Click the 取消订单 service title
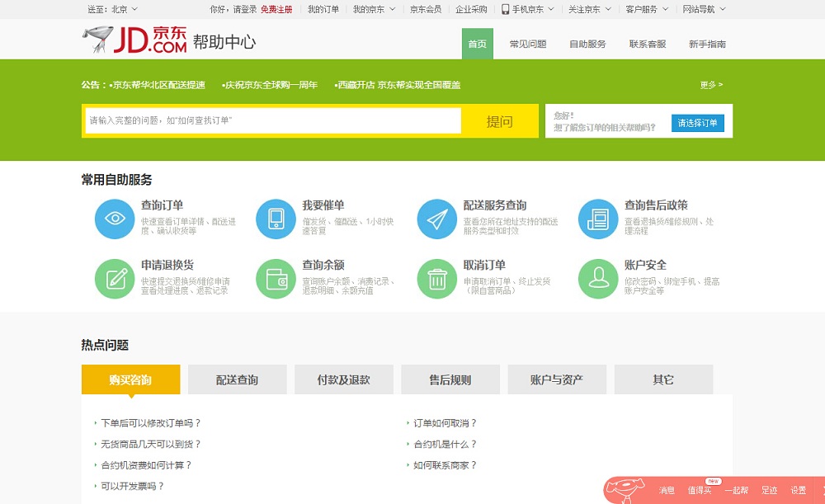Viewport: 825px width, 504px height. pyautogui.click(x=484, y=265)
